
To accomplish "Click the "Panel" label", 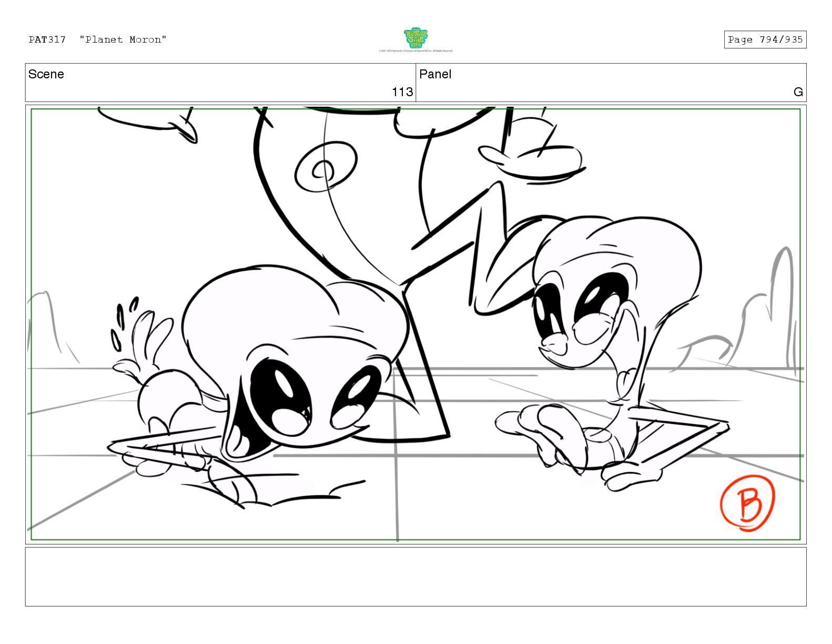I will point(435,74).
